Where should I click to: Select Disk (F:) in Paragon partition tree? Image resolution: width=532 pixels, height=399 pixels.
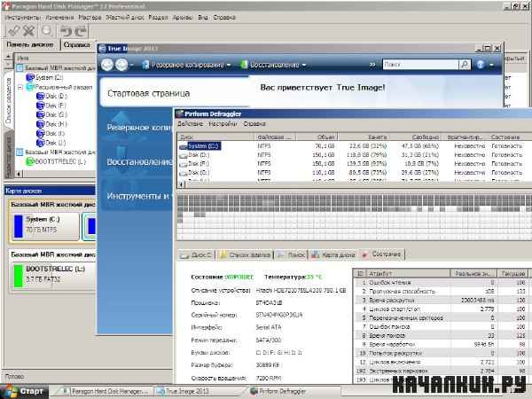click(51, 106)
